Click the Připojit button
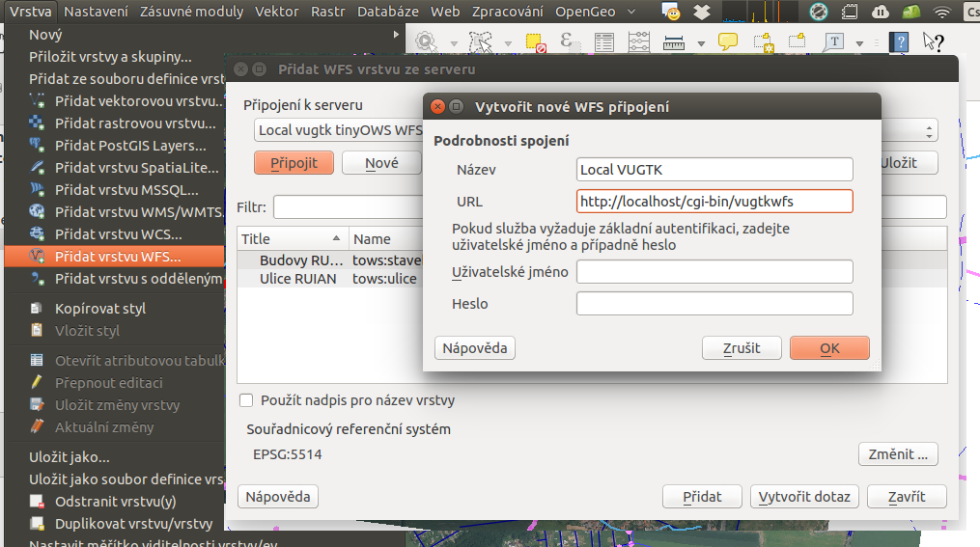Image resolution: width=980 pixels, height=547 pixels. 294,163
